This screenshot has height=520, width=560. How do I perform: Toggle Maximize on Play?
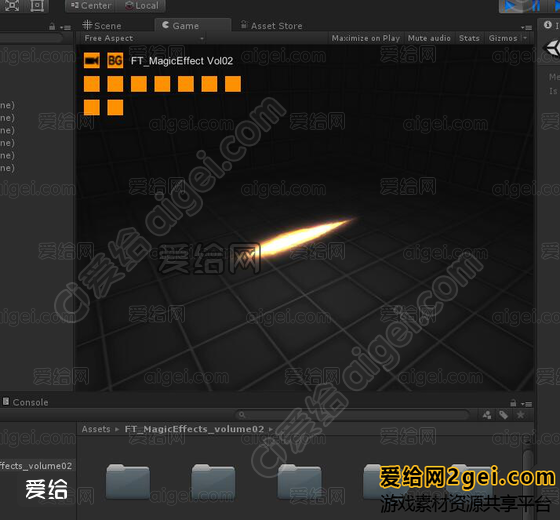tap(366, 38)
